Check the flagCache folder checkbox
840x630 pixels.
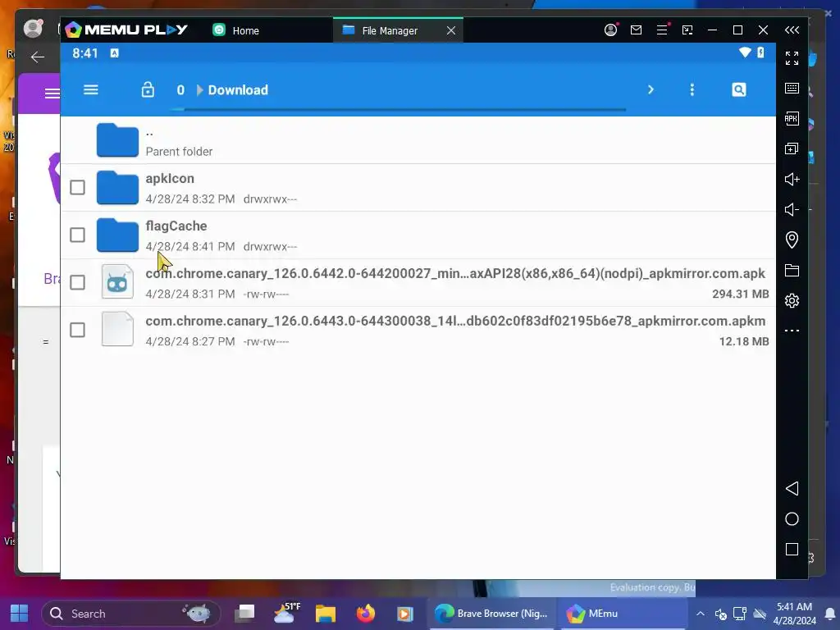[78, 235]
